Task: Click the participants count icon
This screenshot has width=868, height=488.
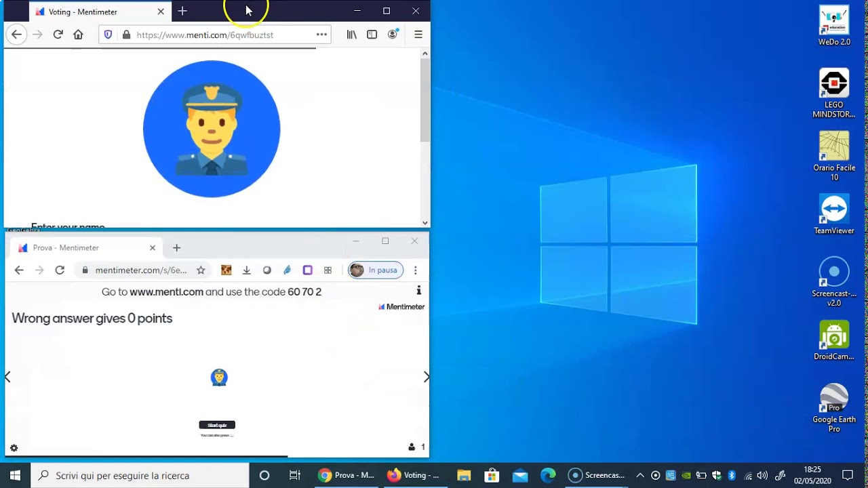Action: pyautogui.click(x=412, y=447)
